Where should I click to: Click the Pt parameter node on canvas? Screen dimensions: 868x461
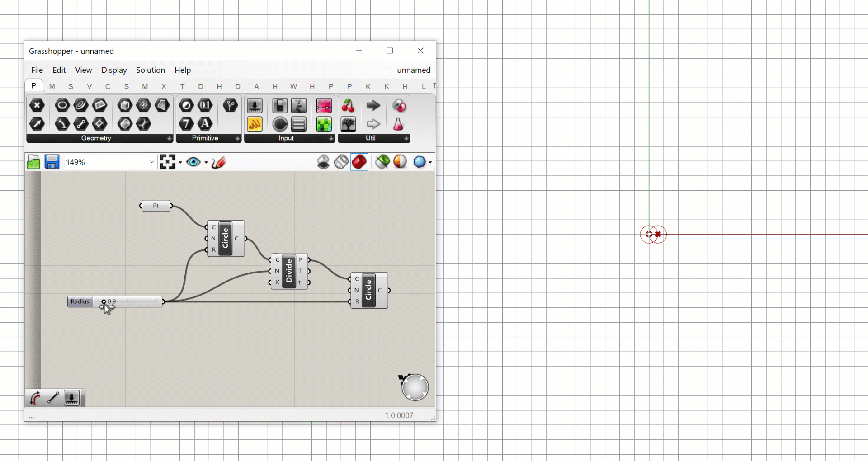[x=156, y=206]
